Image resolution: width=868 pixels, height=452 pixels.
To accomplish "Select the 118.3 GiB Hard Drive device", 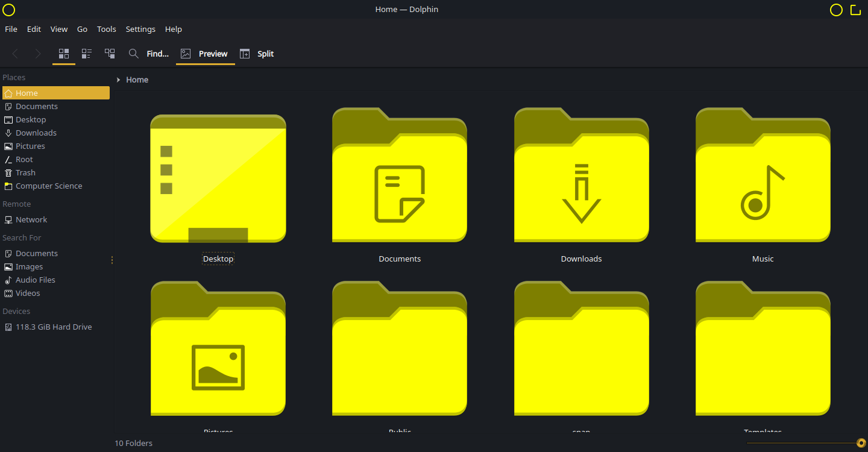I will tap(56, 327).
